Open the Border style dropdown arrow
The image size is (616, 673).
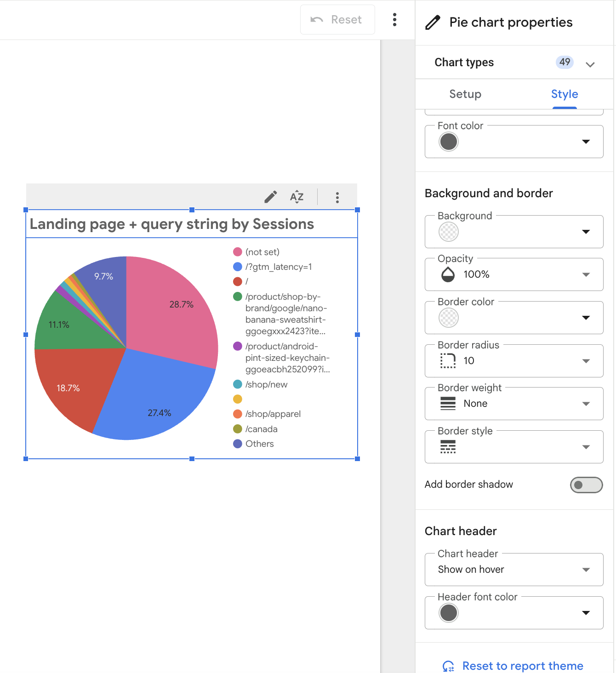(x=586, y=447)
